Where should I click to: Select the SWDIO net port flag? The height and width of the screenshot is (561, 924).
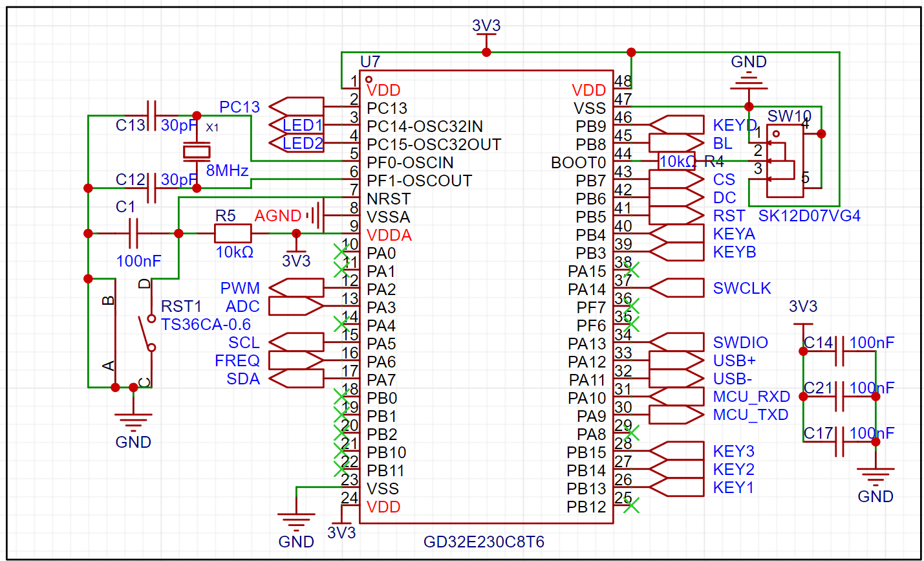tap(676, 342)
